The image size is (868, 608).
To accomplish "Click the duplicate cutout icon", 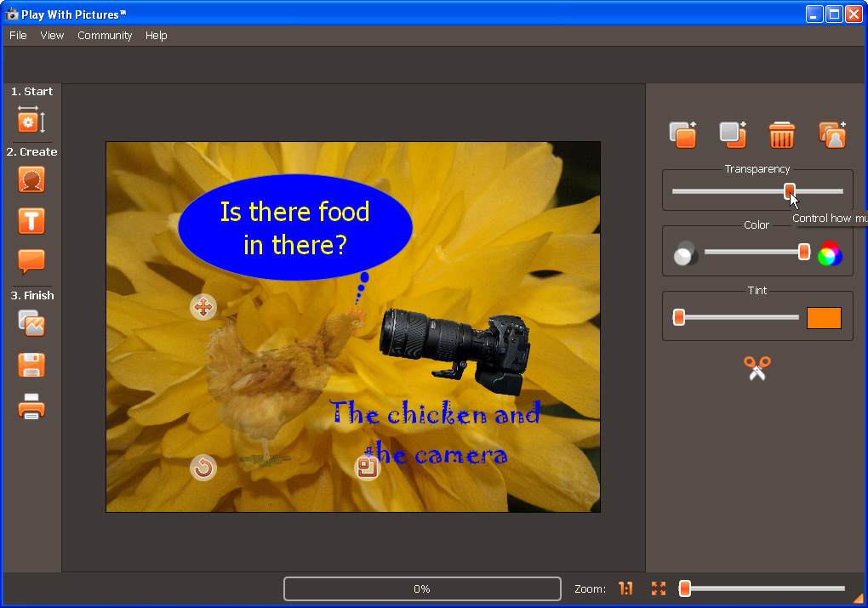I will click(x=831, y=135).
